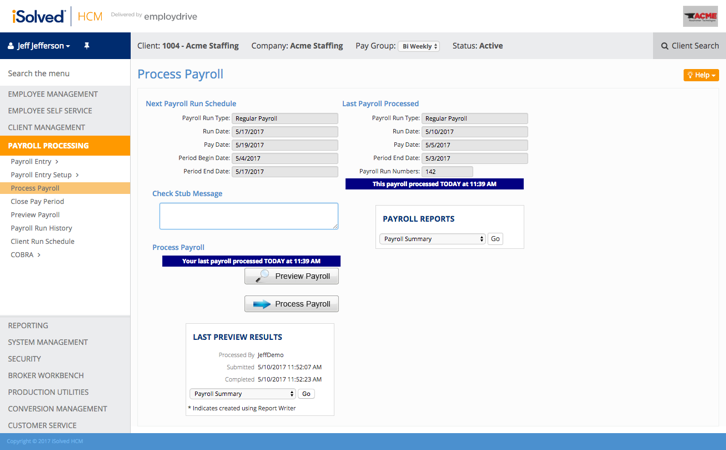This screenshot has height=450, width=726.
Task: Click the Status: Active text
Action: tap(477, 46)
